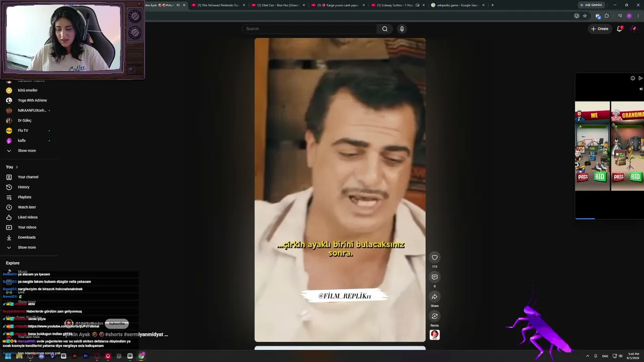Screen dimensions: 644x362
Task: Click the Subscribe button on the Short
Action: [x=117, y=323]
